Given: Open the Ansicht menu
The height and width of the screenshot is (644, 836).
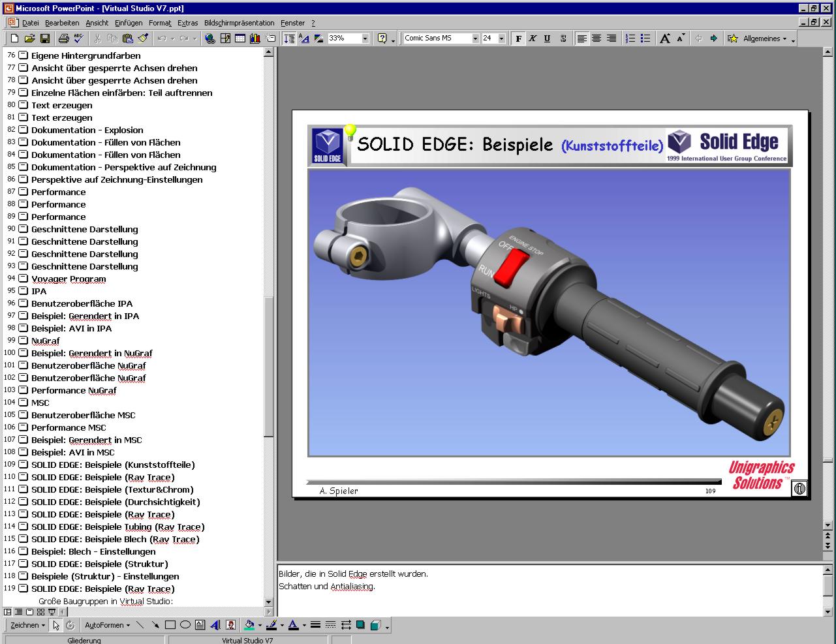Looking at the screenshot, I should click(97, 23).
